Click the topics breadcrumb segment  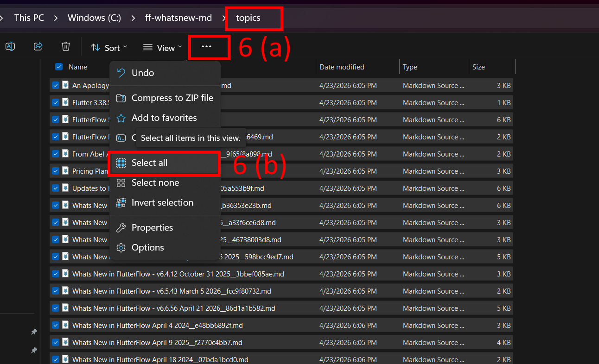(248, 18)
